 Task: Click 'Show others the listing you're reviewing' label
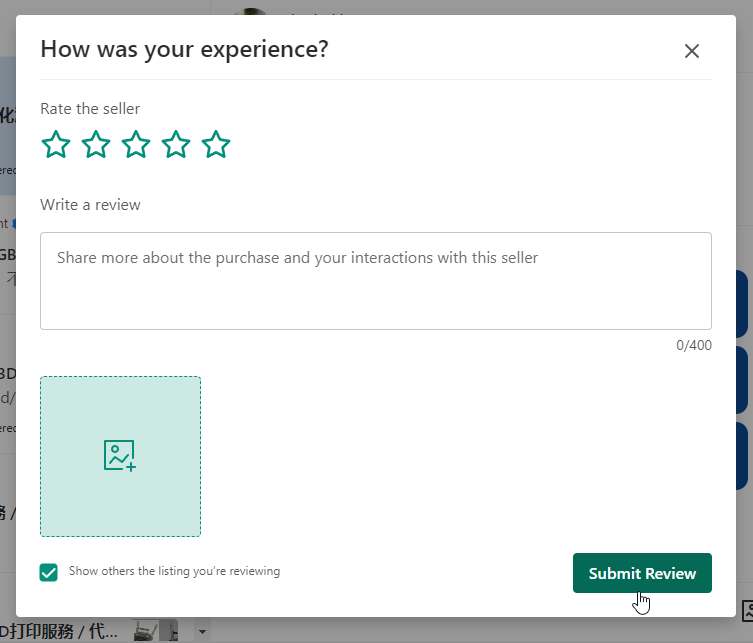tap(174, 572)
